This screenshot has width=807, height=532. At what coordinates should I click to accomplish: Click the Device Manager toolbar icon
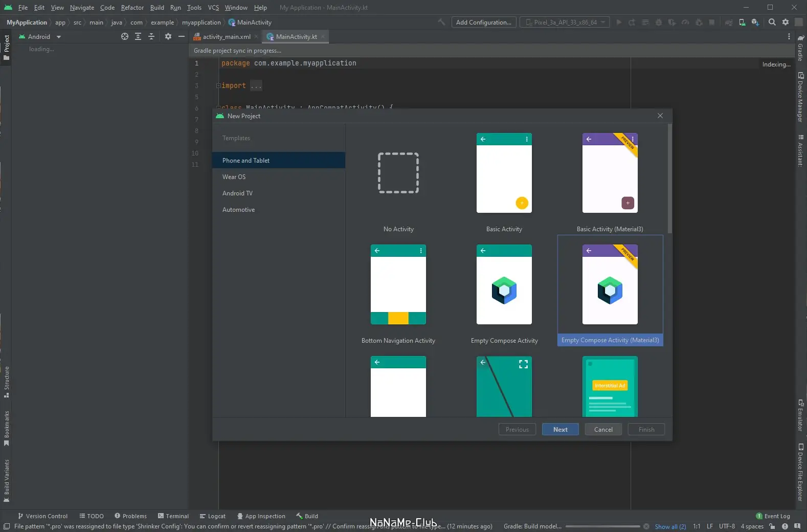[x=742, y=23]
